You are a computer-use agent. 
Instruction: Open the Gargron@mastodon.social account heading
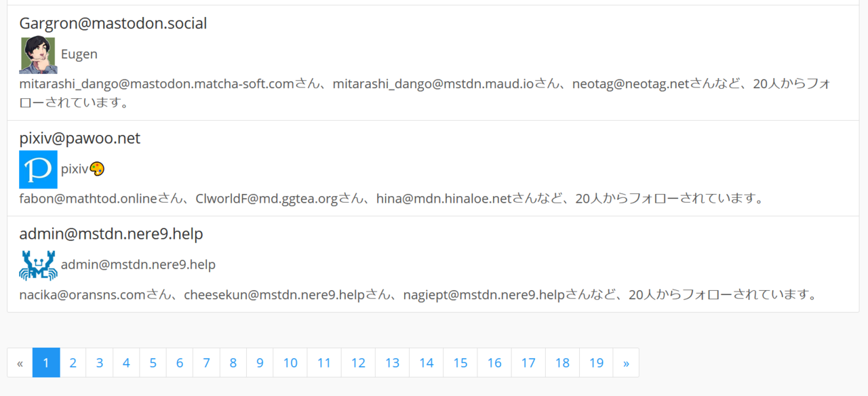[113, 23]
